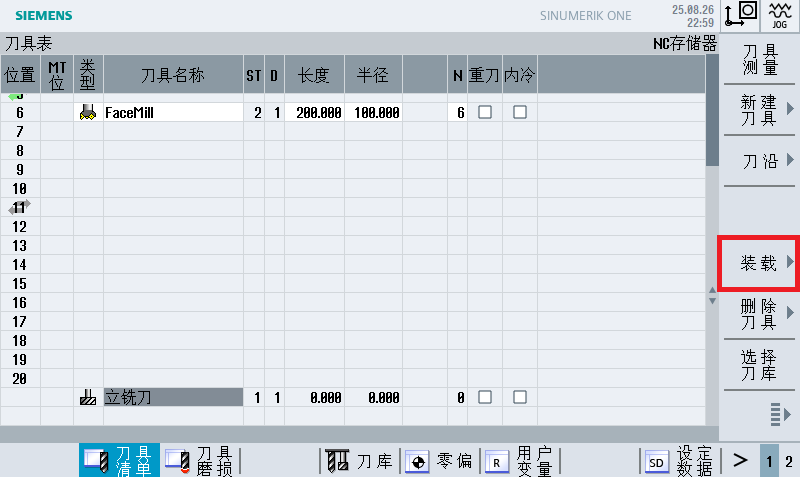Switch to the 设定数据 (setting data) tab

[x=679, y=461]
